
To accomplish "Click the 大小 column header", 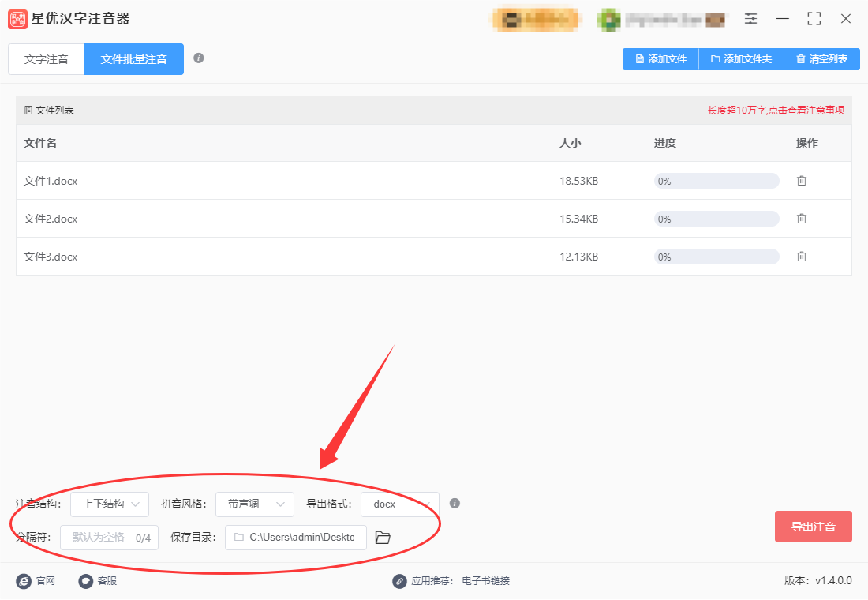I will click(571, 143).
